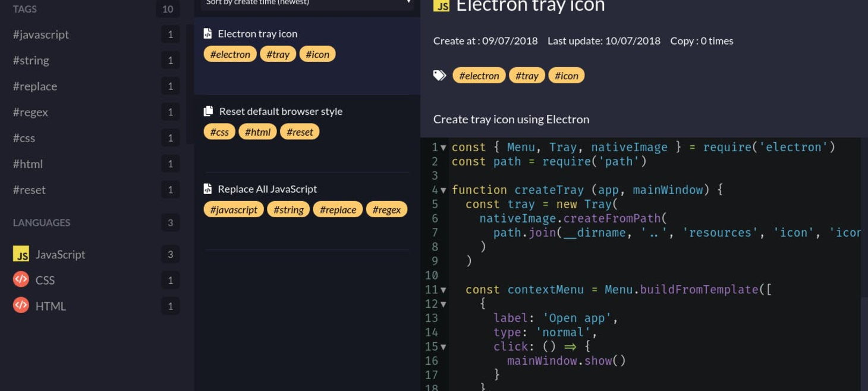
Task: Collapse code fold at line 1
Action: point(443,148)
